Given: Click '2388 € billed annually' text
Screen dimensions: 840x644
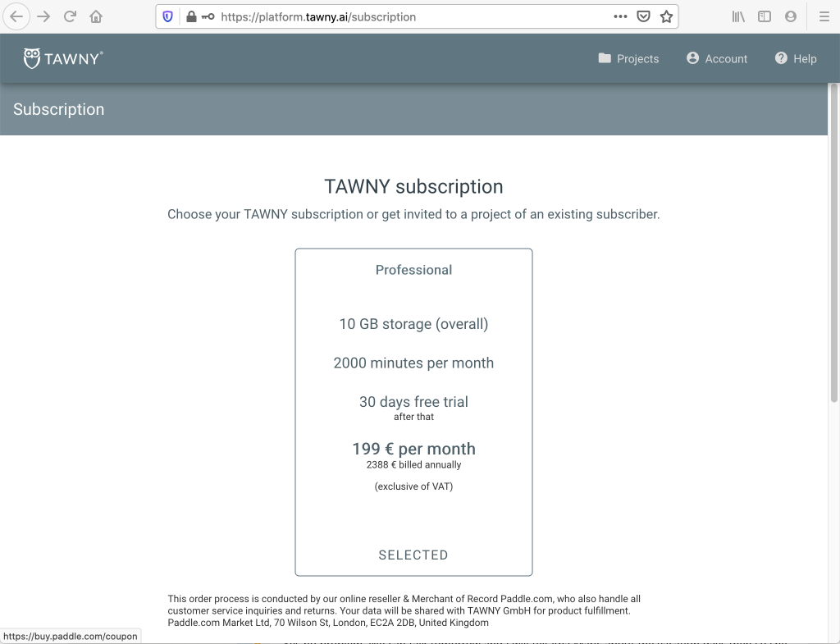Looking at the screenshot, I should click(413, 464).
